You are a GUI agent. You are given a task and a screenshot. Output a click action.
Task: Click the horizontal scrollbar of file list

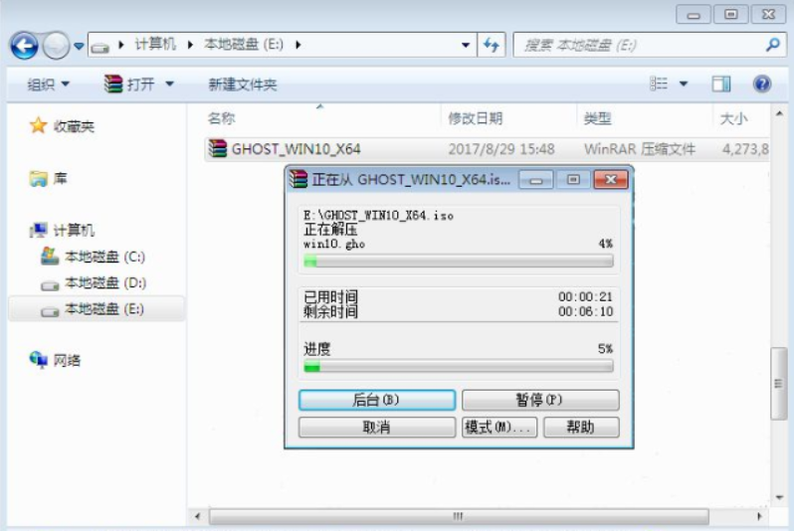tap(459, 516)
